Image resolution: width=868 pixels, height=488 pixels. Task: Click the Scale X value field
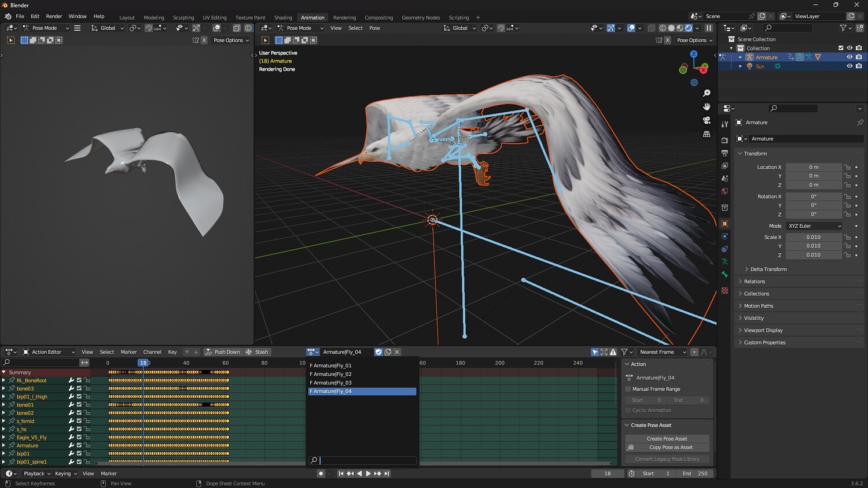813,237
